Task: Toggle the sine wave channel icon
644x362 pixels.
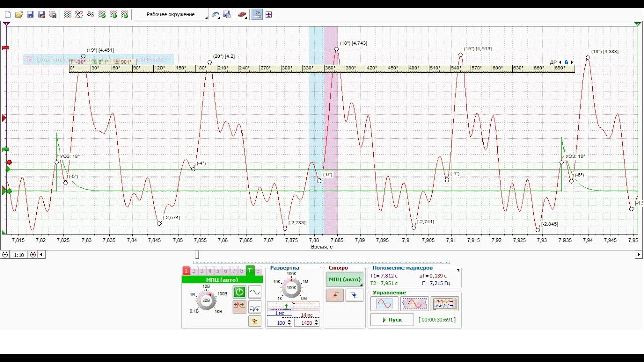Action: click(255, 292)
